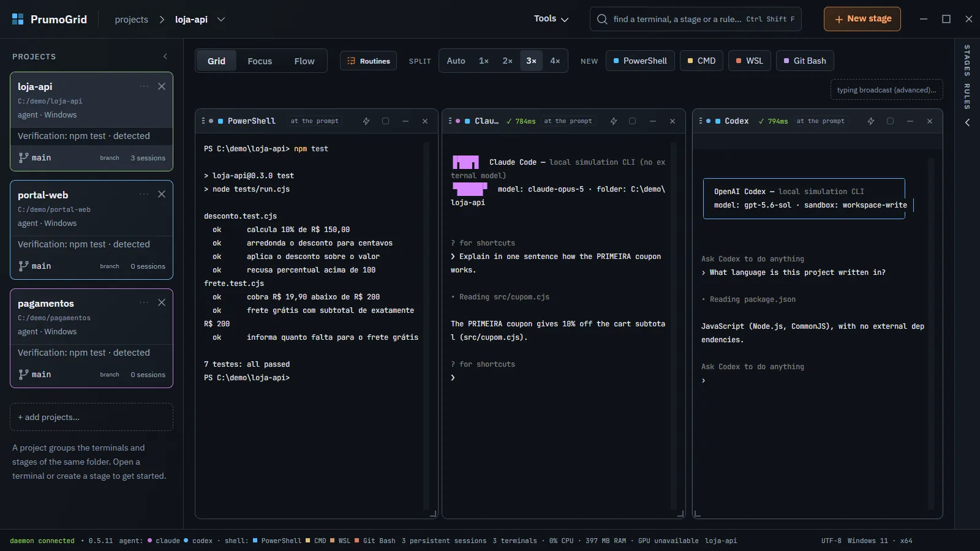Switch to the Grid view tab

[x=216, y=61]
